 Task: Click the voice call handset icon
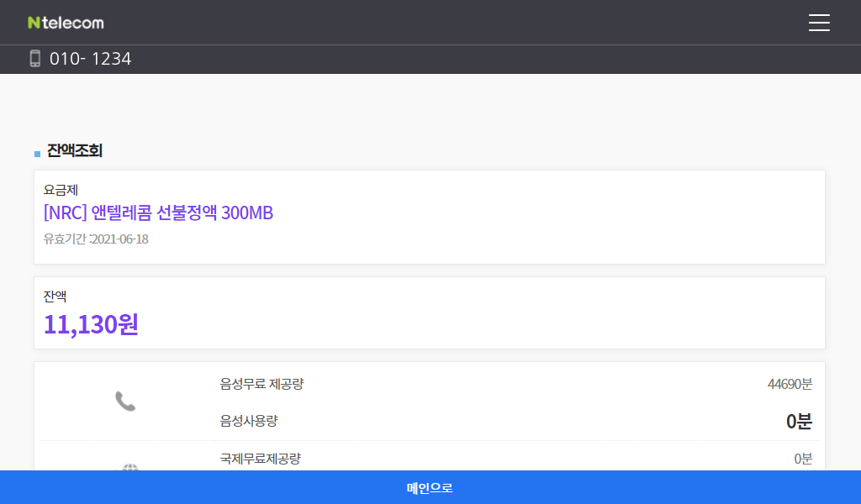pyautogui.click(x=125, y=402)
